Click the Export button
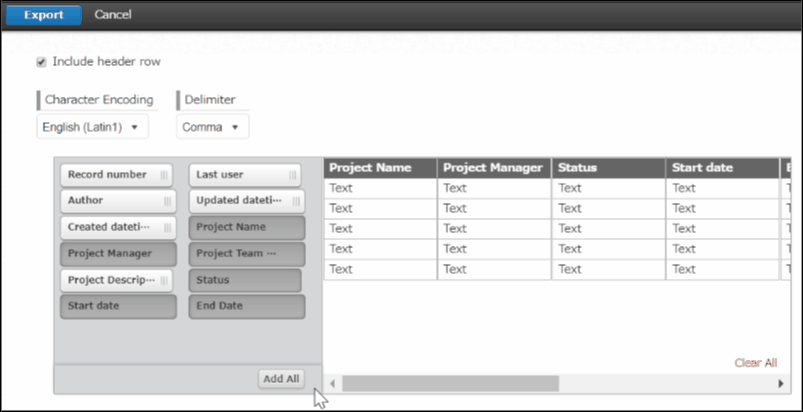Image resolution: width=803 pixels, height=412 pixels. tap(41, 15)
